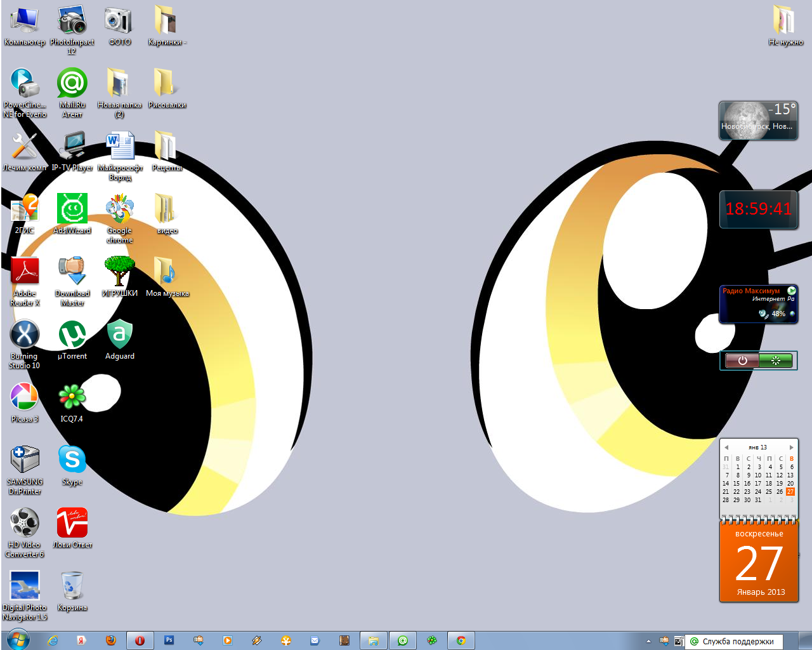Switch to Chrome taskbar button
The width and height of the screenshot is (812, 650).
[461, 640]
